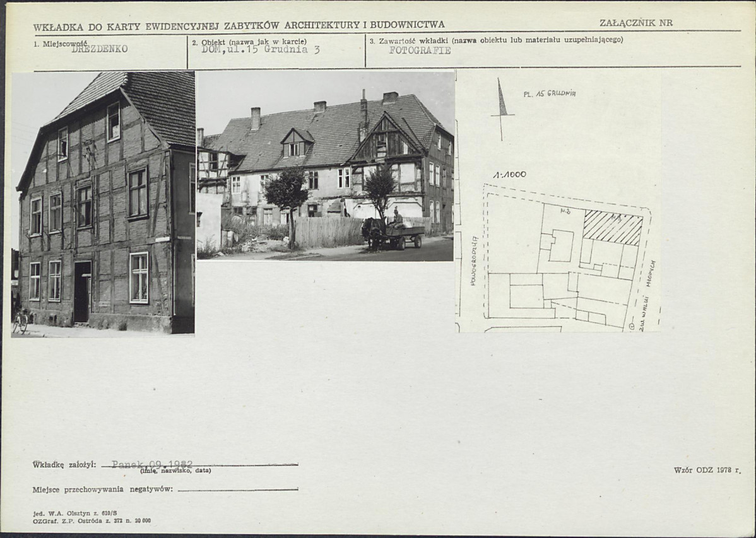
Task: Select the typed entry 'Panek, 09.1982'
Action: pos(152,464)
